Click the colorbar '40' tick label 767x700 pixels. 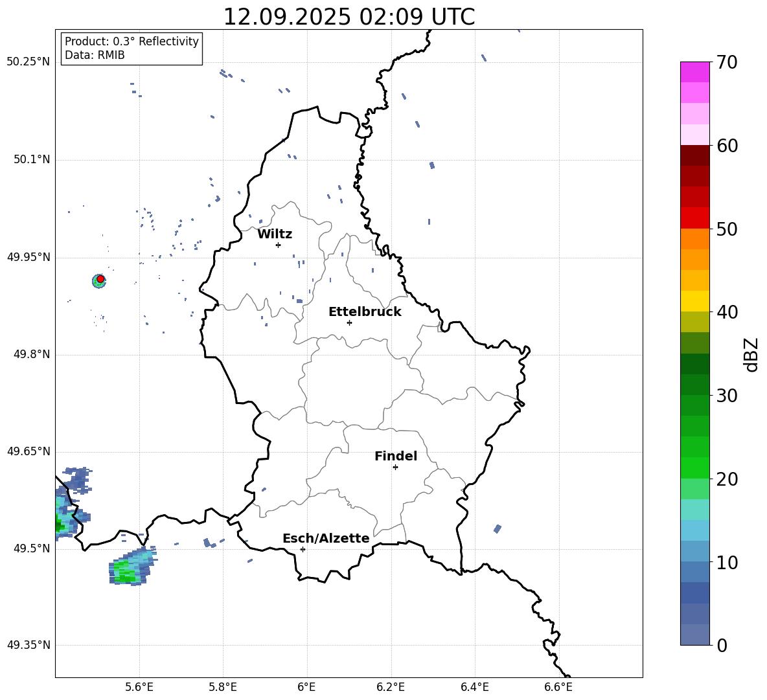(x=727, y=312)
